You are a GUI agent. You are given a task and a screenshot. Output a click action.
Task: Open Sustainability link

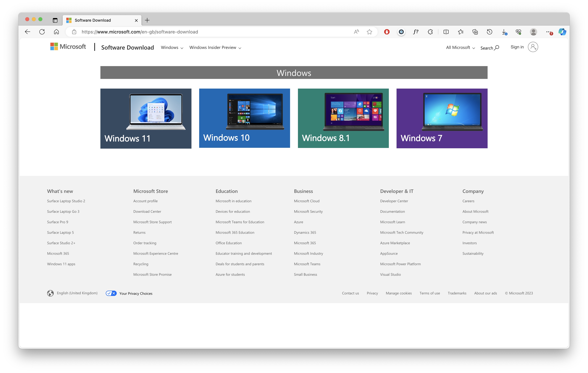click(x=473, y=253)
